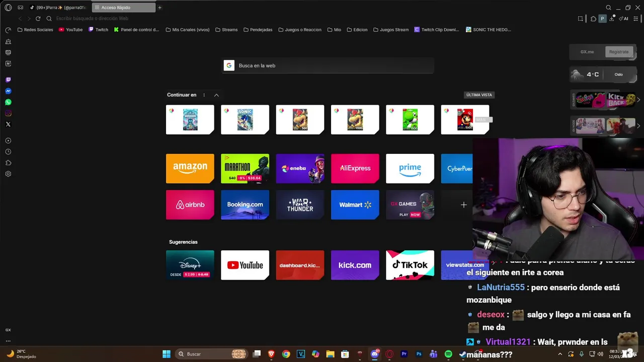The width and height of the screenshot is (644, 362).
Task: Open the Easy Setup sliders icon
Action: (636, 19)
